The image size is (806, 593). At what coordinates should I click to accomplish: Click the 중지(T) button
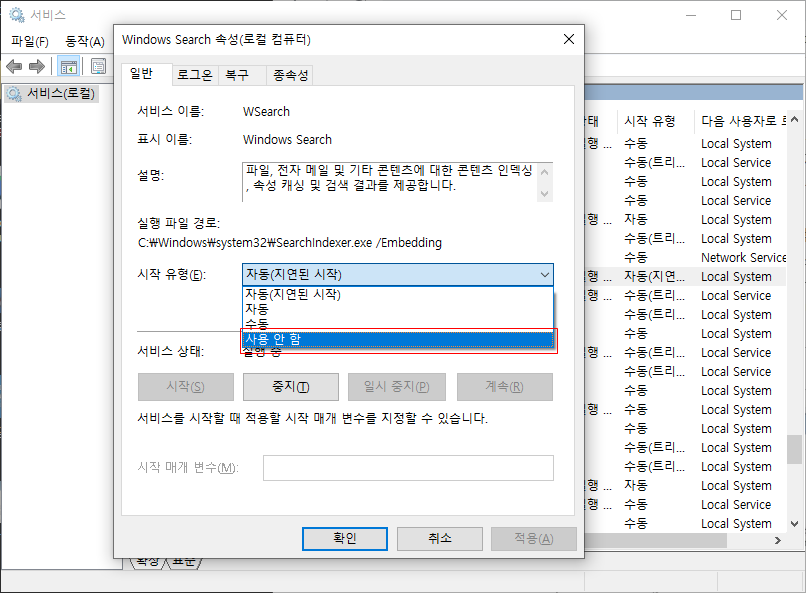click(x=290, y=387)
